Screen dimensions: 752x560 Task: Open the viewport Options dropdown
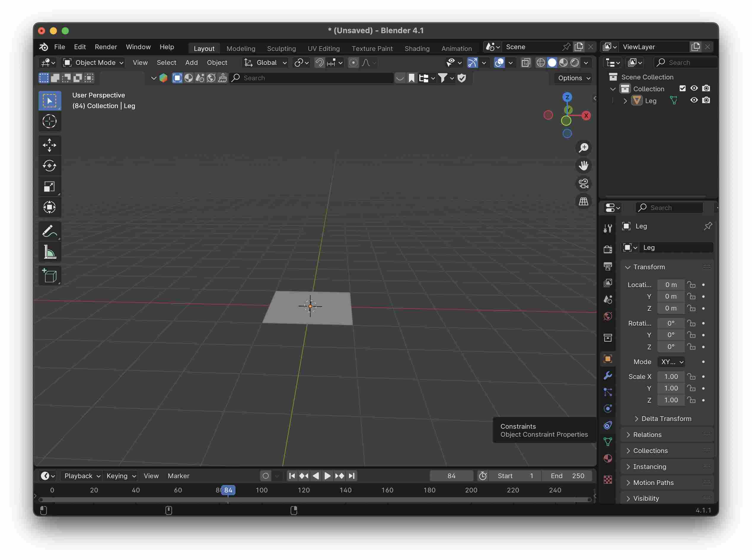[573, 78]
